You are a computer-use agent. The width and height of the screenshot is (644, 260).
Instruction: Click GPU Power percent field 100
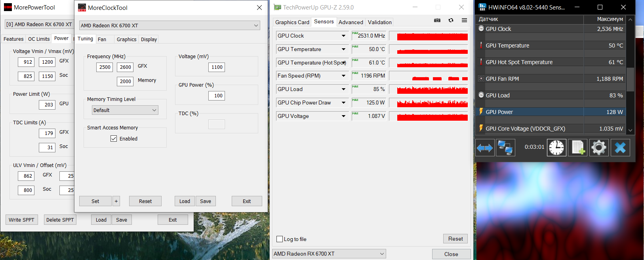coord(217,96)
